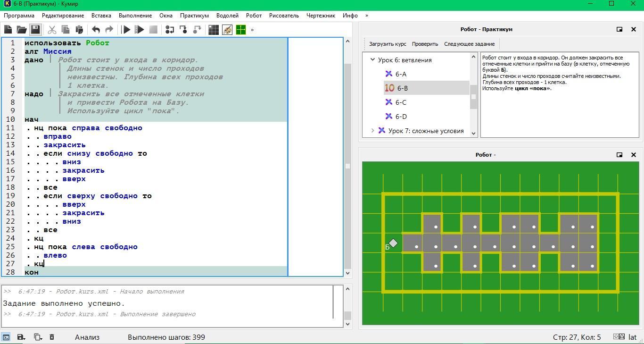Click 'Следующее задание' button
Viewport: 644px width, 344px height.
469,44
